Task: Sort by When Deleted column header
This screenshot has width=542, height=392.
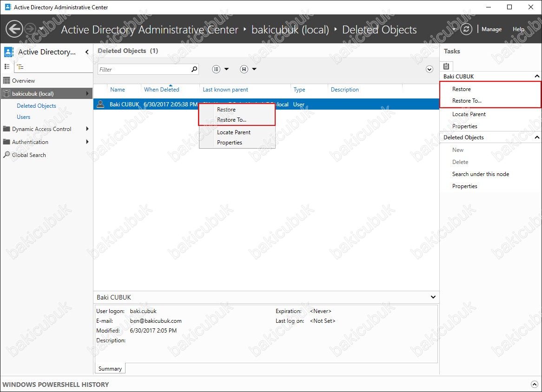Action: point(161,90)
